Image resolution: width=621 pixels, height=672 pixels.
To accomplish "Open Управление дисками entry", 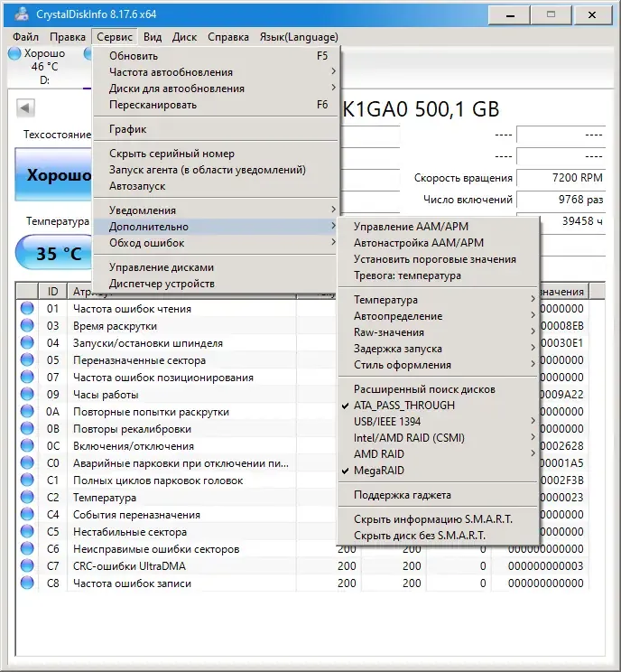I will 216,267.
